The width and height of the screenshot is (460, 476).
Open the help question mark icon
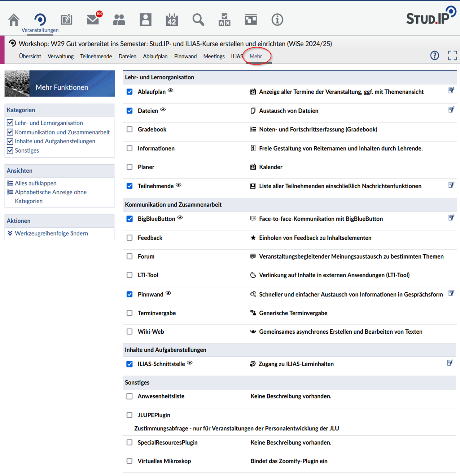point(434,56)
